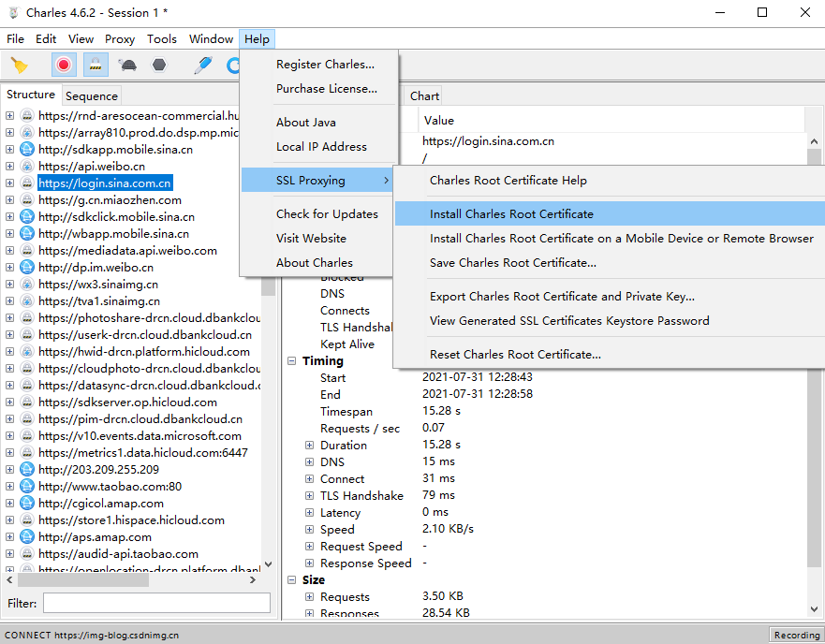This screenshot has width=825, height=644.
Task: Expand the TLS Handshake timing row
Action: (x=309, y=495)
